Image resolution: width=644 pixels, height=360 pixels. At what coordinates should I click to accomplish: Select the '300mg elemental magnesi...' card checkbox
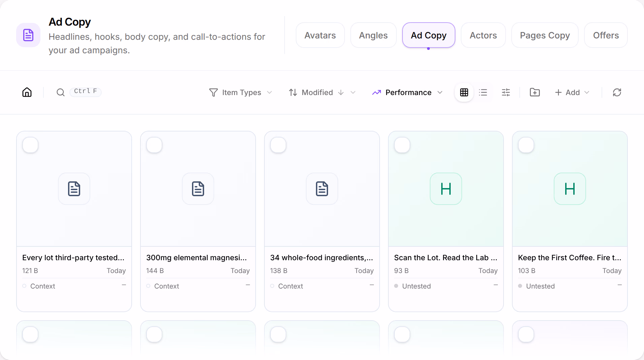point(154,145)
